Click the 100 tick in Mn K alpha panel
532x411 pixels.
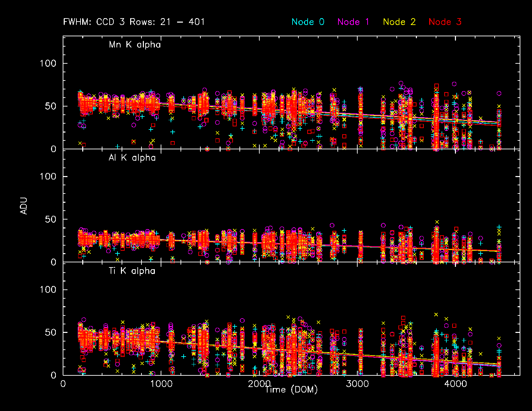click(48, 63)
